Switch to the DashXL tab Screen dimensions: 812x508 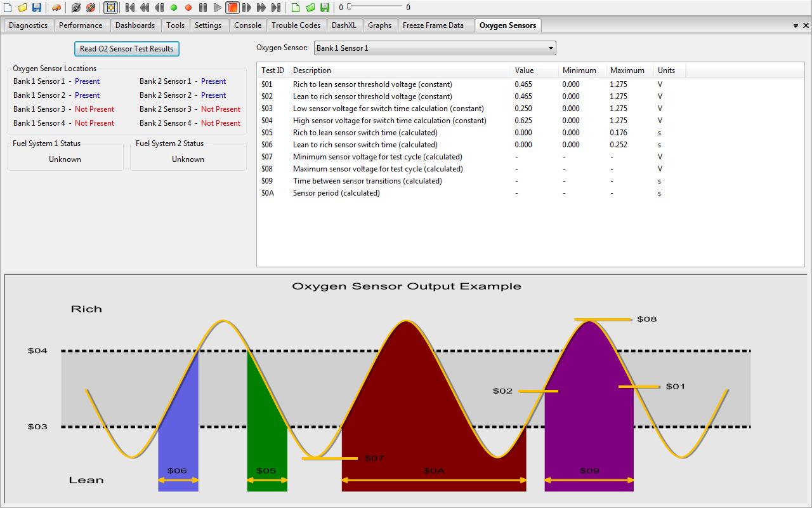point(345,25)
